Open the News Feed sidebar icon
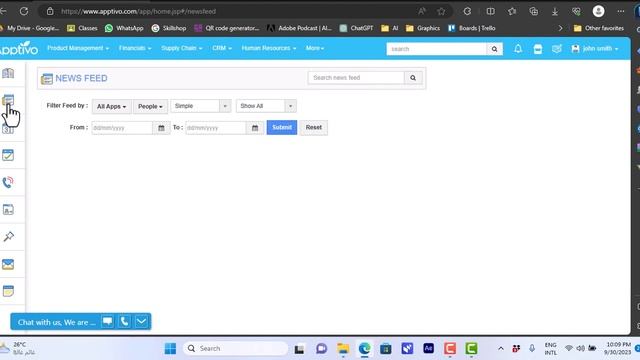 (x=8, y=100)
